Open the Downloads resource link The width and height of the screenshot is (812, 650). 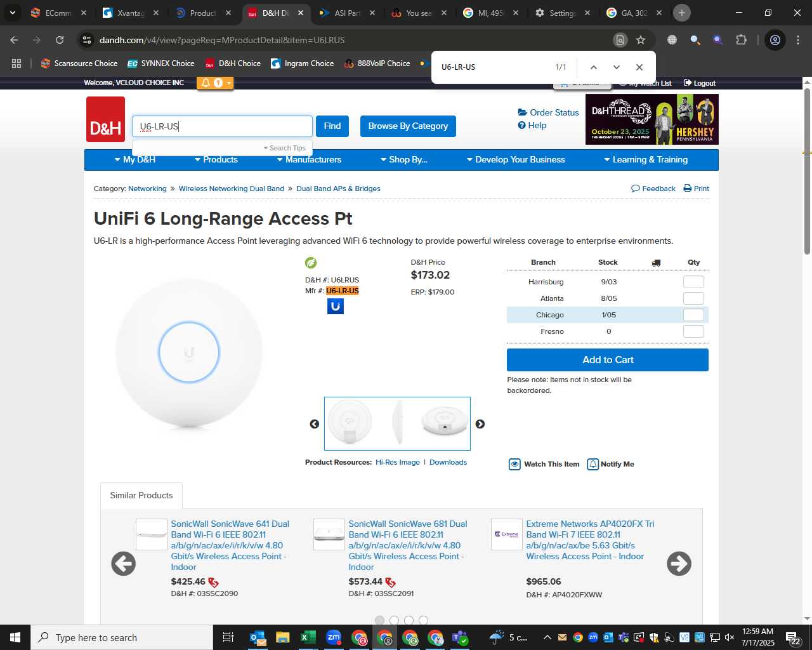pyautogui.click(x=448, y=462)
